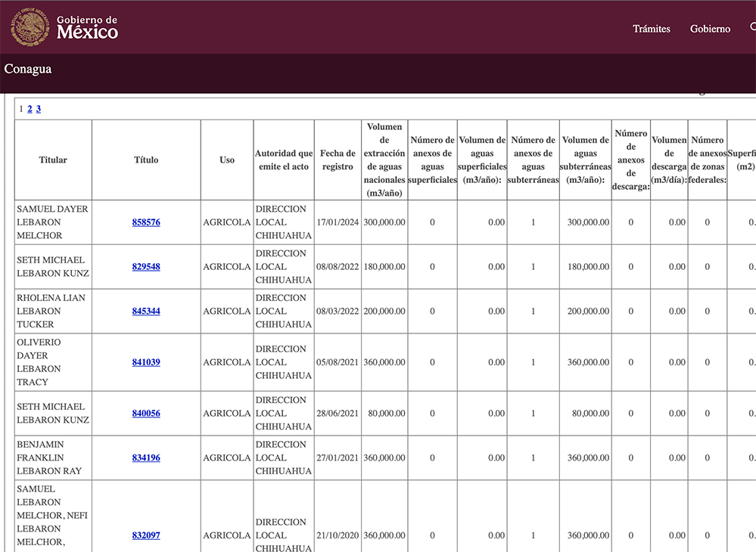Click the Título column header
The width and height of the screenshot is (756, 552).
point(146,160)
